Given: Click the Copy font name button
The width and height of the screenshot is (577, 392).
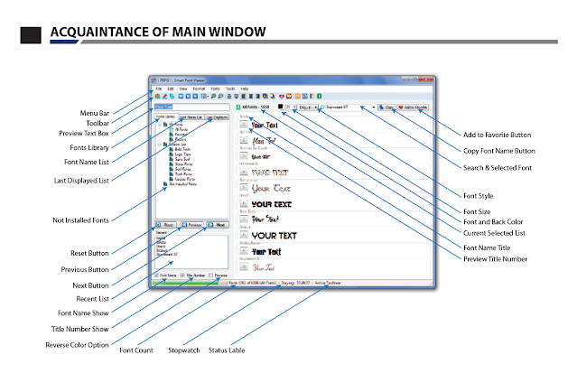Looking at the screenshot, I should (x=386, y=107).
